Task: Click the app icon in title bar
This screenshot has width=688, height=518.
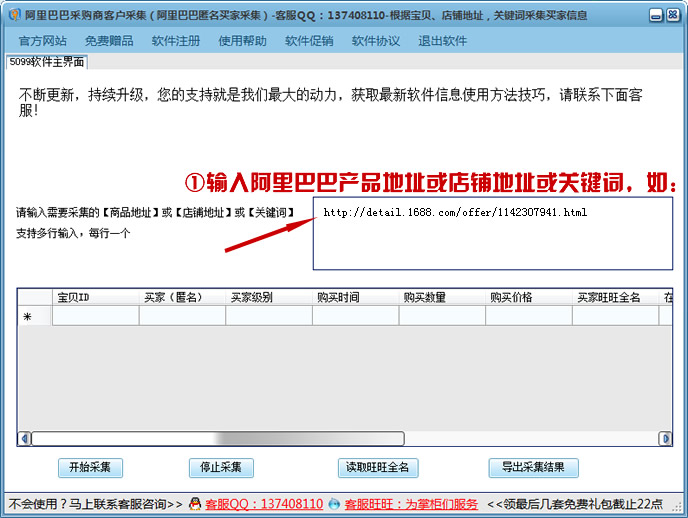Action: click(x=14, y=15)
